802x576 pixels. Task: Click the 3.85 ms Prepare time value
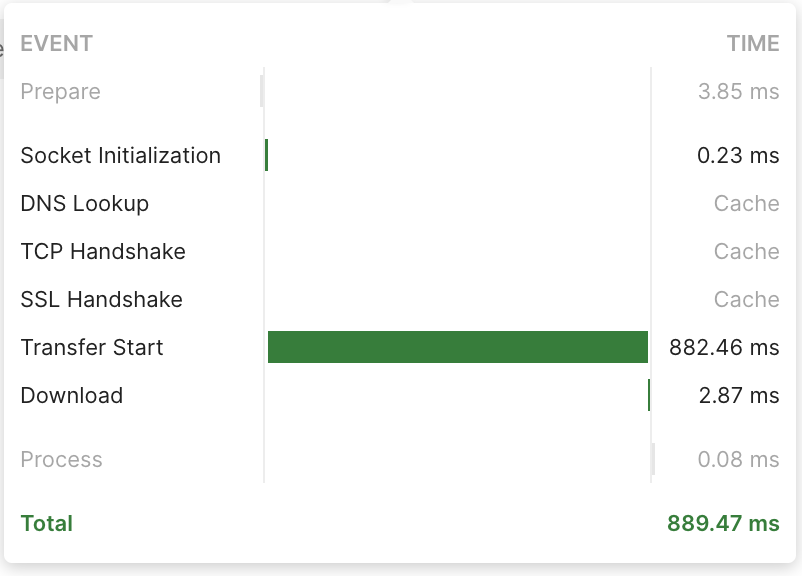coord(739,92)
